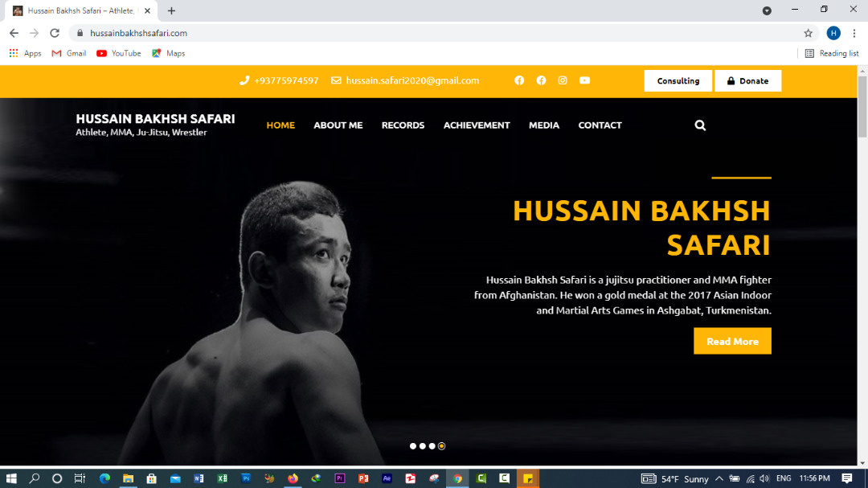Open the notification action center
Screen dimensions: 868x488
[x=847, y=478]
